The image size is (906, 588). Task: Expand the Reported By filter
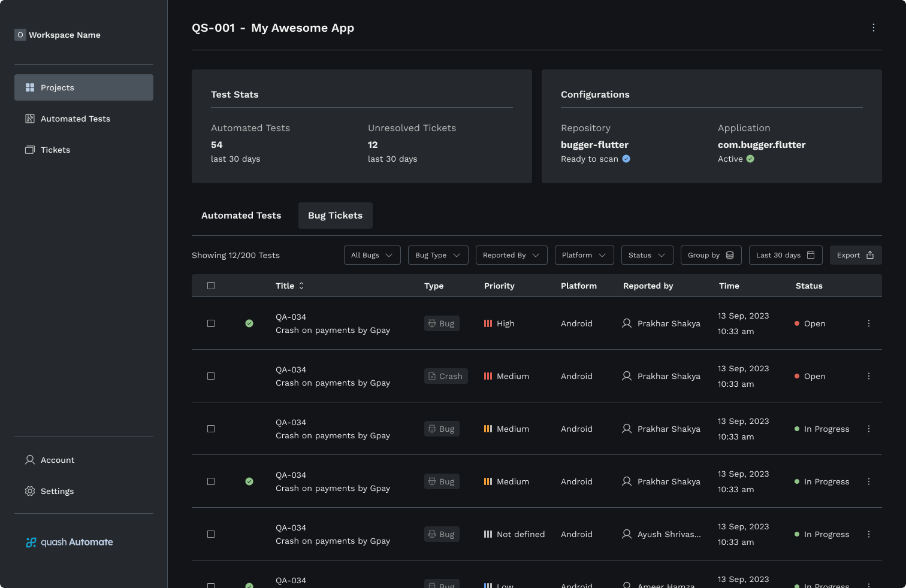(x=511, y=255)
